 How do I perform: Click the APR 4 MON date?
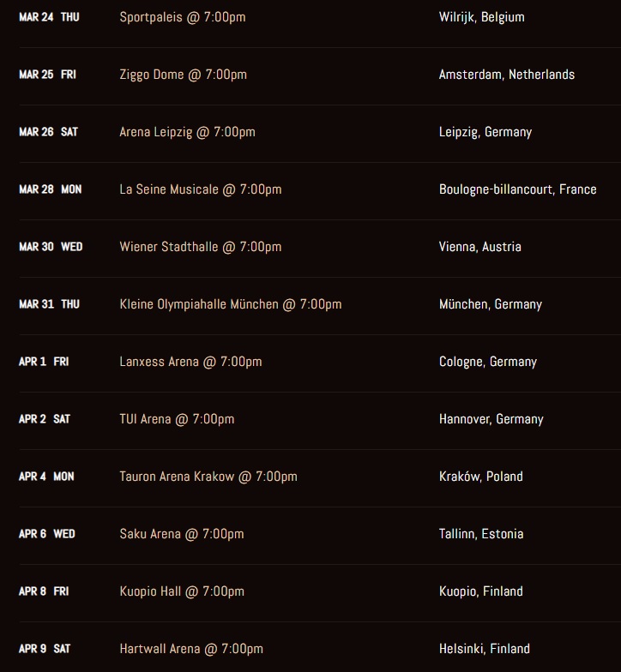46,477
